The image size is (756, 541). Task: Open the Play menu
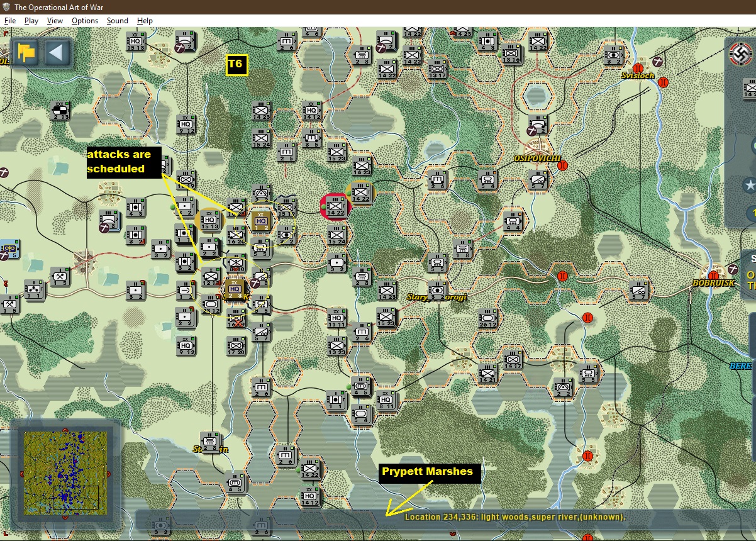point(31,21)
